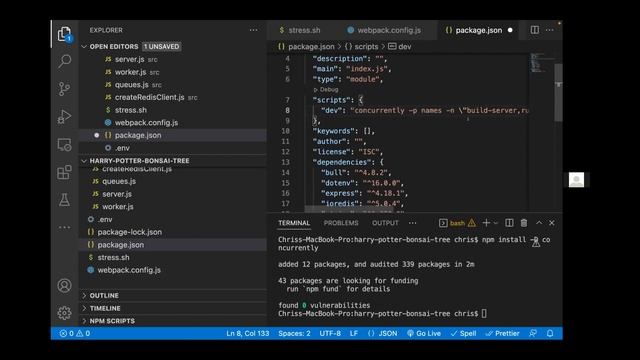The height and width of the screenshot is (360, 640).
Task: Start Go Live server
Action: click(x=424, y=333)
